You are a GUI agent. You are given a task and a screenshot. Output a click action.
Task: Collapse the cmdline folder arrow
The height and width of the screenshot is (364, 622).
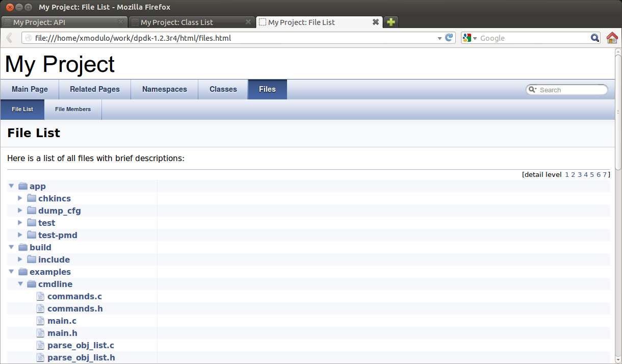[20, 284]
